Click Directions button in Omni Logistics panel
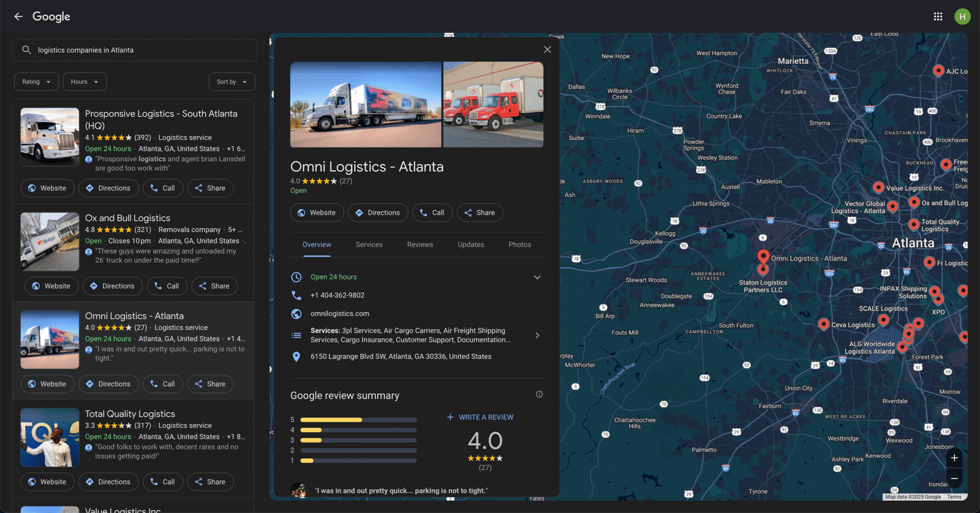 click(378, 213)
